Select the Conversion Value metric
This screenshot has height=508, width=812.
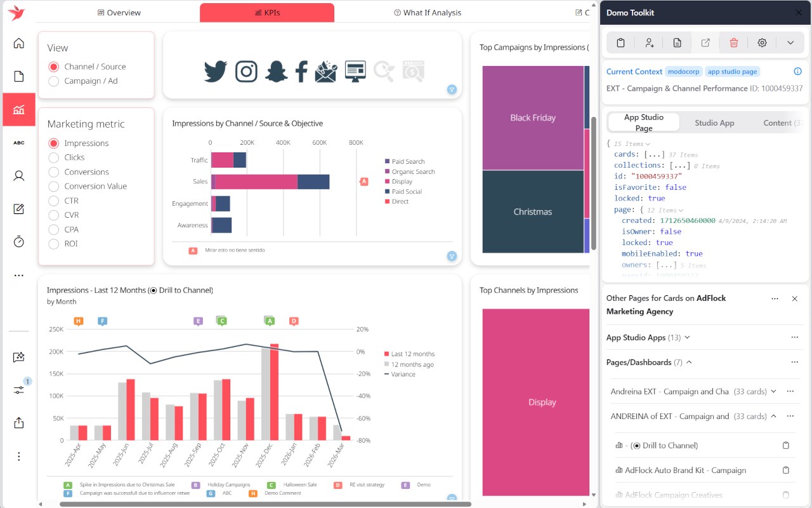point(54,186)
